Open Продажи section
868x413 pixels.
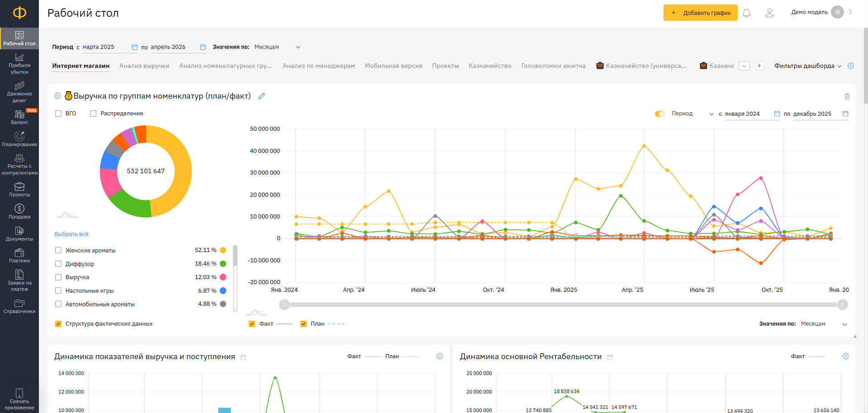click(x=19, y=212)
